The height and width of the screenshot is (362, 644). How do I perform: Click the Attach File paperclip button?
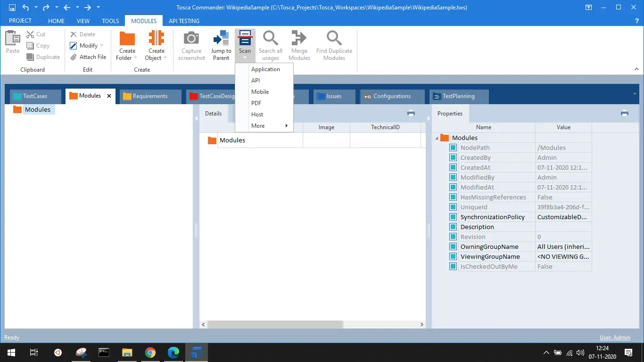[x=88, y=57]
